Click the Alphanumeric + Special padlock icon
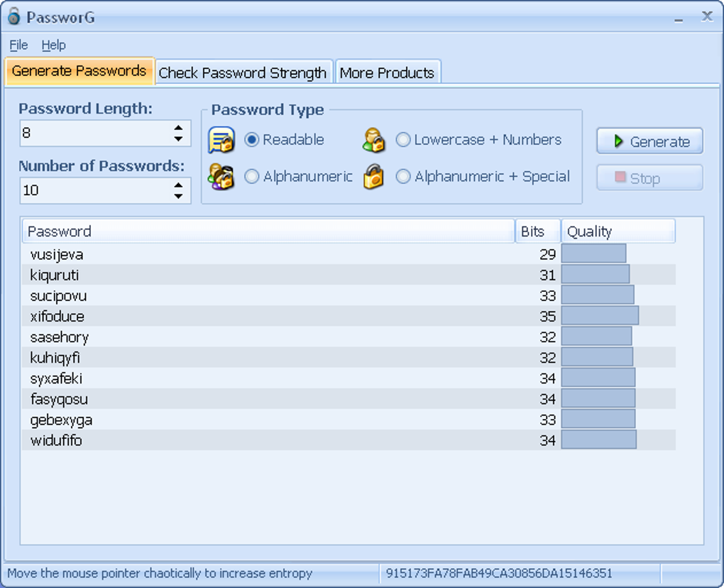 point(373,176)
